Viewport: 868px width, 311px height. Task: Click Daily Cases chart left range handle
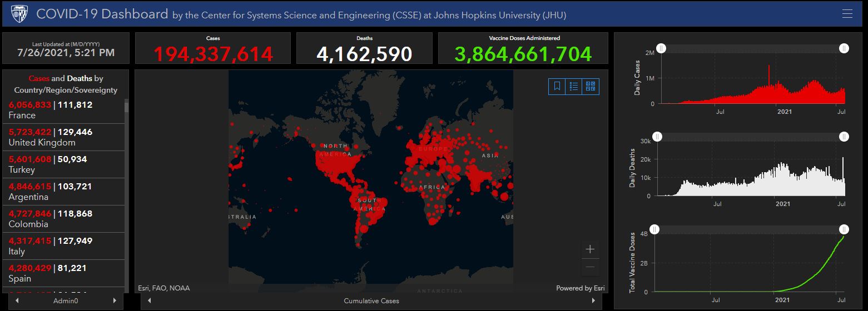pyautogui.click(x=661, y=48)
